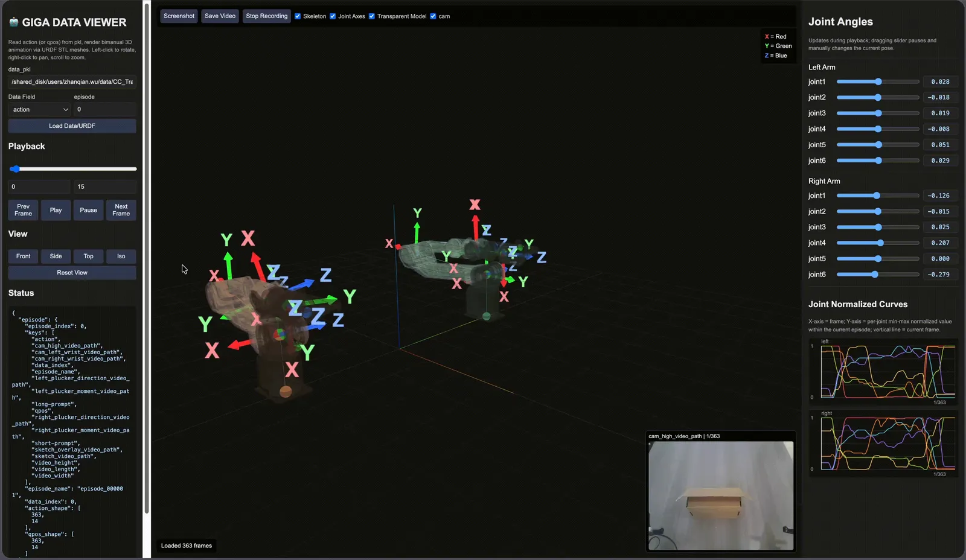Toggle the Joint Axes checkbox

333,16
